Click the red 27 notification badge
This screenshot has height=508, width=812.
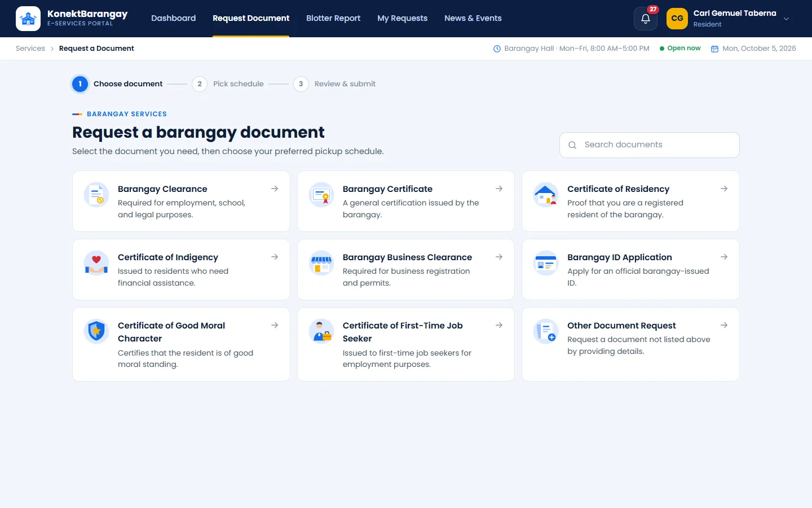653,9
